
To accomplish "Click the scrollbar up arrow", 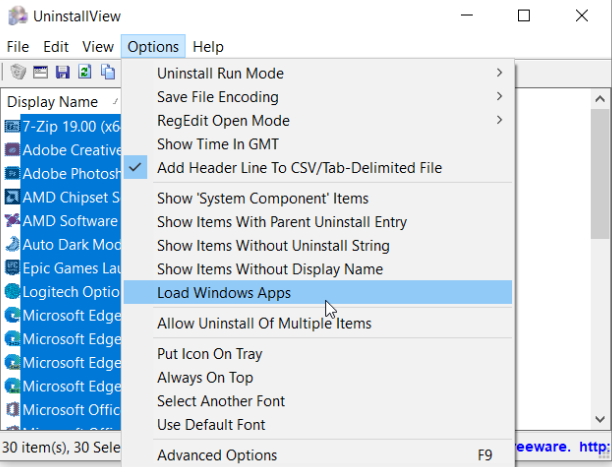I will (600, 99).
